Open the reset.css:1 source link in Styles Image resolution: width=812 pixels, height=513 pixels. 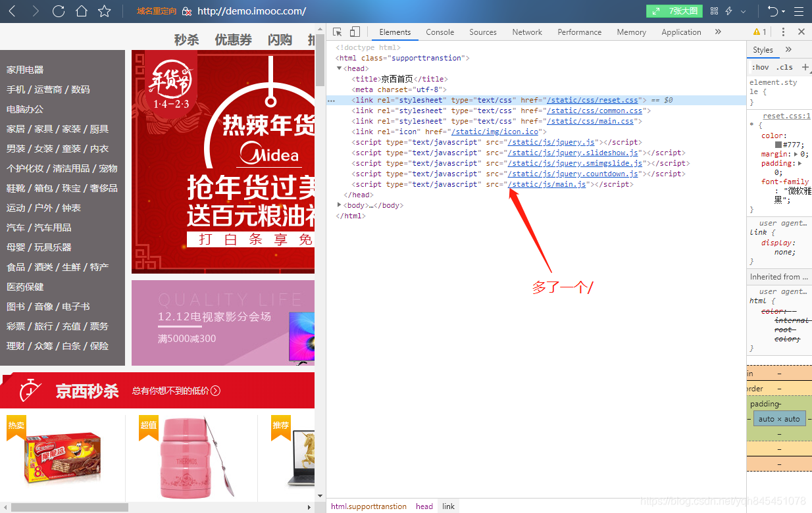pos(787,116)
